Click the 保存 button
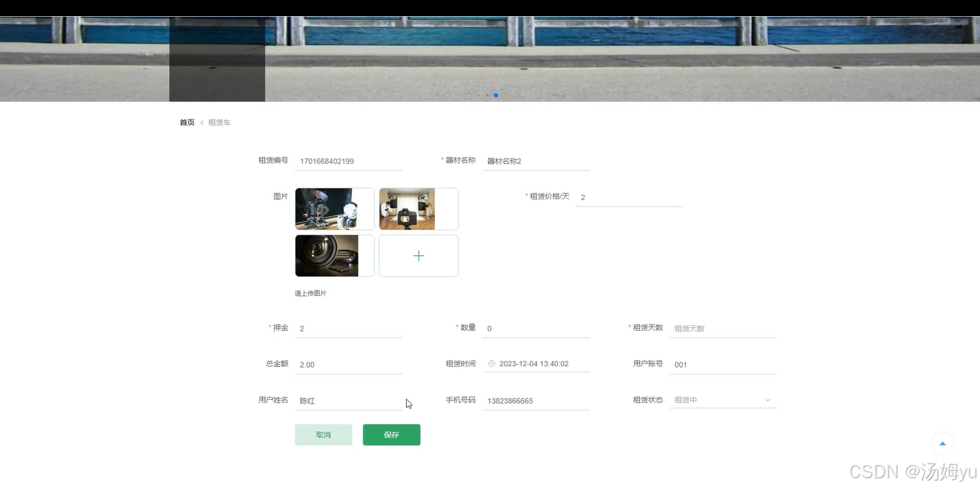 click(391, 435)
